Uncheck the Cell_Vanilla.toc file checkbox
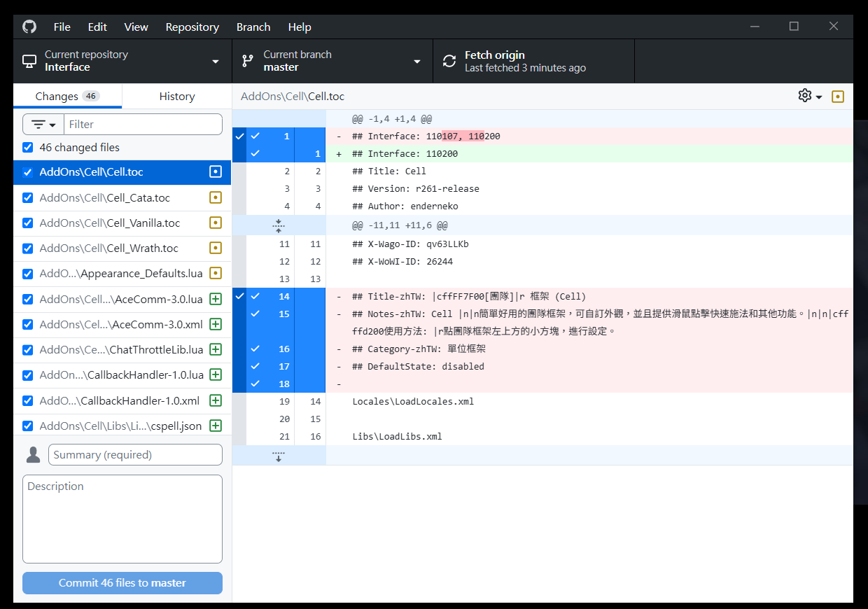 pos(28,223)
